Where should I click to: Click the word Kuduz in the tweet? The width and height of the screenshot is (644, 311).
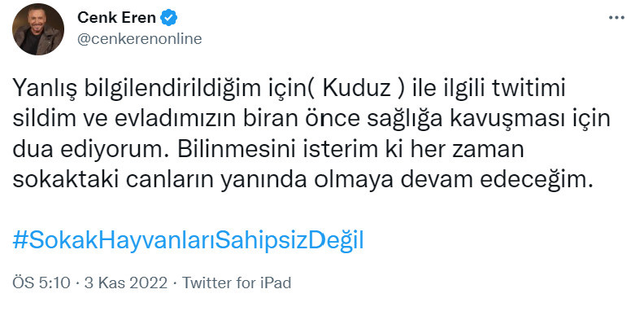[356, 90]
